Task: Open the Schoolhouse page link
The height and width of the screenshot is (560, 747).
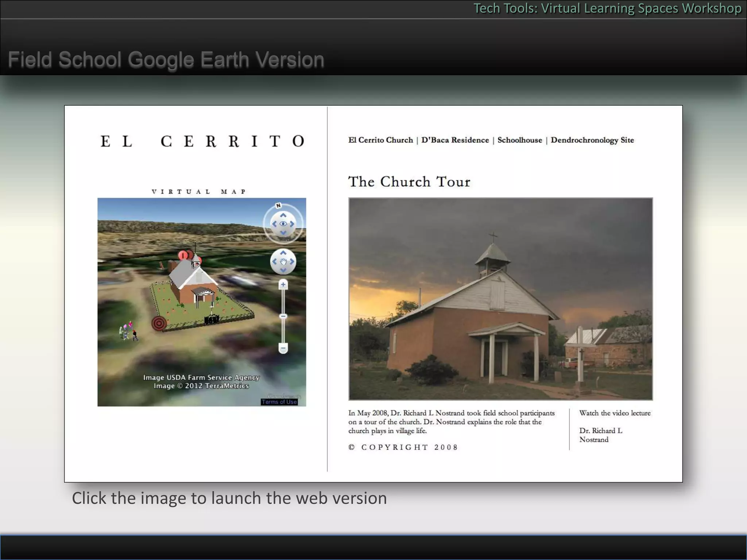Action: pos(519,140)
